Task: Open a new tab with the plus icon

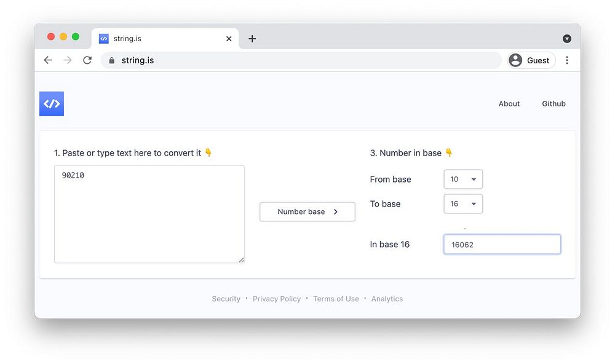Action: 252,39
